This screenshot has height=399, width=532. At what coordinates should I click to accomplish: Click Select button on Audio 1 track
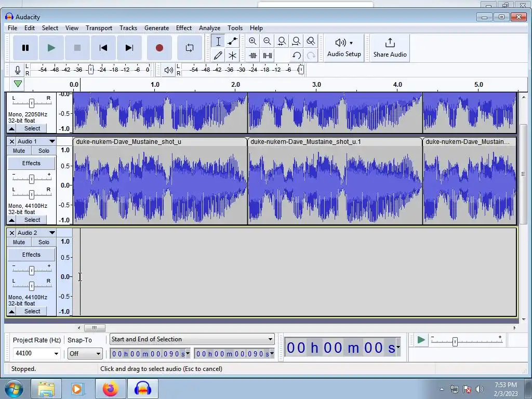[x=32, y=220]
